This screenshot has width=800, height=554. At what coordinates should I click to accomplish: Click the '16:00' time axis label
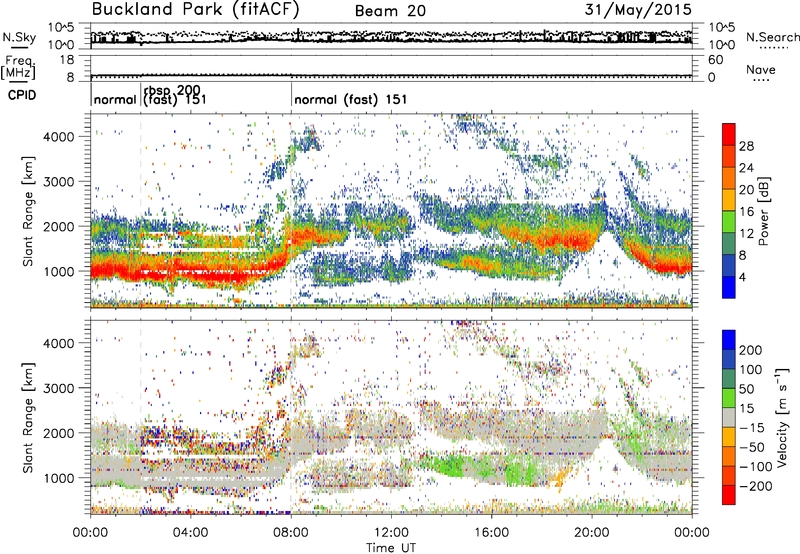point(491,533)
